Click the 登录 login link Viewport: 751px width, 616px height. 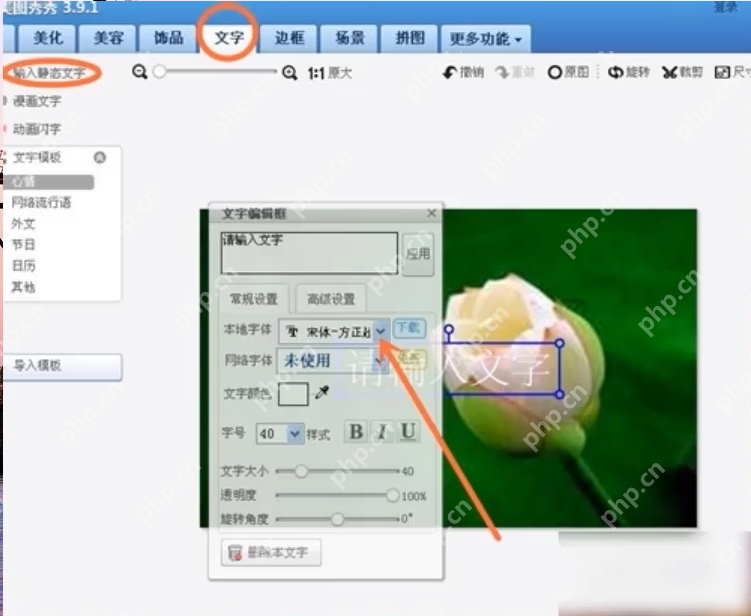click(726, 7)
